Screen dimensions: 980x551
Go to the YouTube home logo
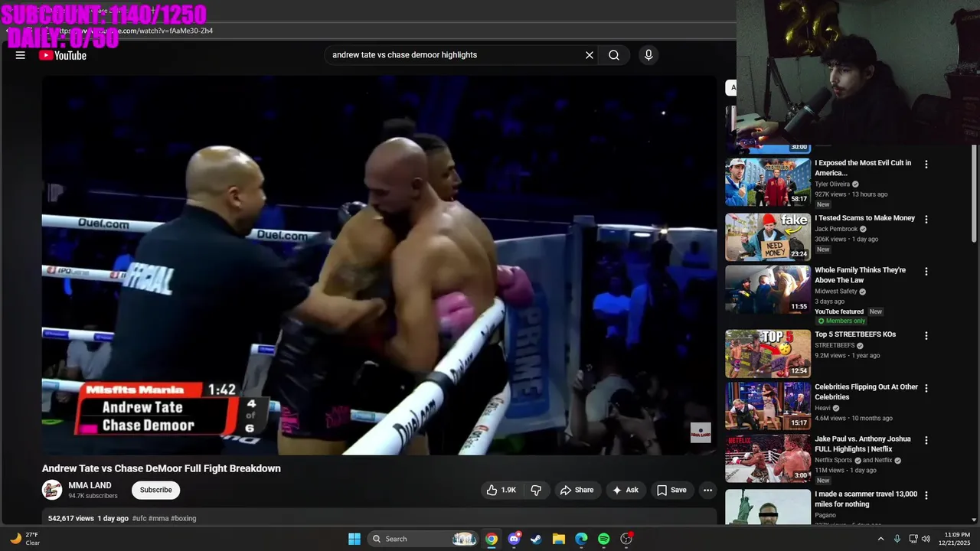pyautogui.click(x=63, y=55)
